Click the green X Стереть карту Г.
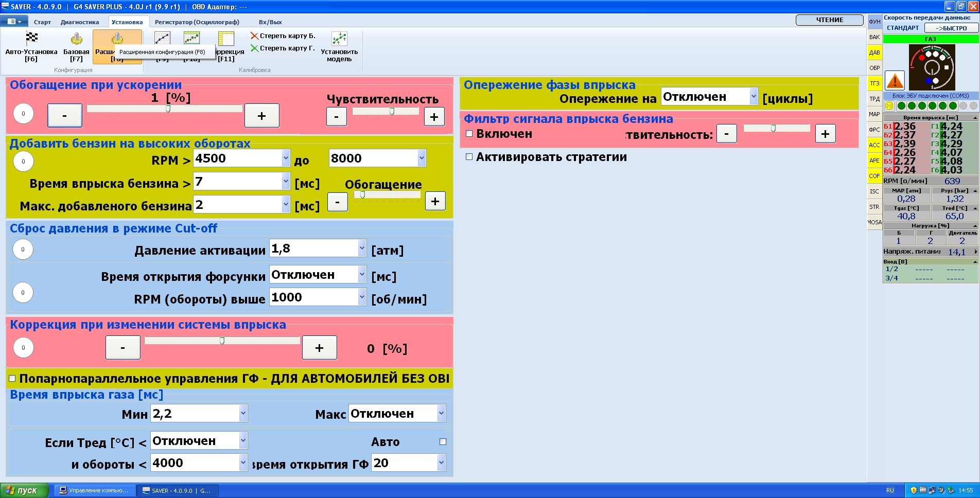Screen dimensions: 980x498 (x=254, y=48)
